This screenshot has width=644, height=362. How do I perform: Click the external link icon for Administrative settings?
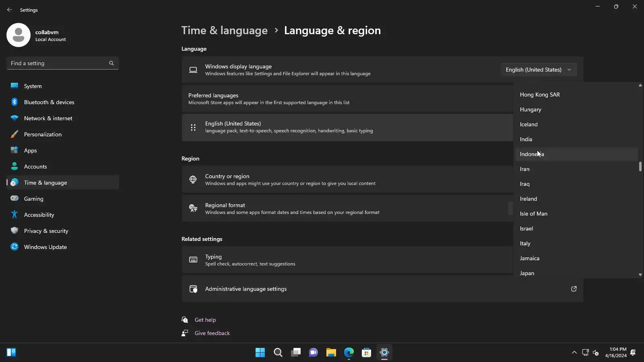coord(574,289)
